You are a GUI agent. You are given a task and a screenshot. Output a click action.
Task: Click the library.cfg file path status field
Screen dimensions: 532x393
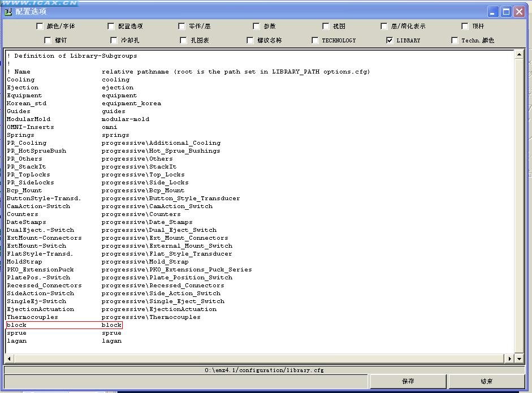coord(264,370)
